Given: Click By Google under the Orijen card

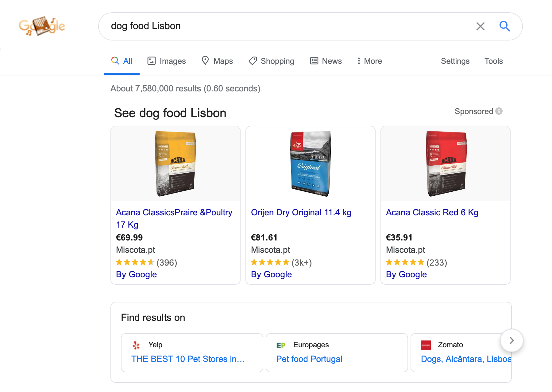Looking at the screenshot, I should pos(271,274).
